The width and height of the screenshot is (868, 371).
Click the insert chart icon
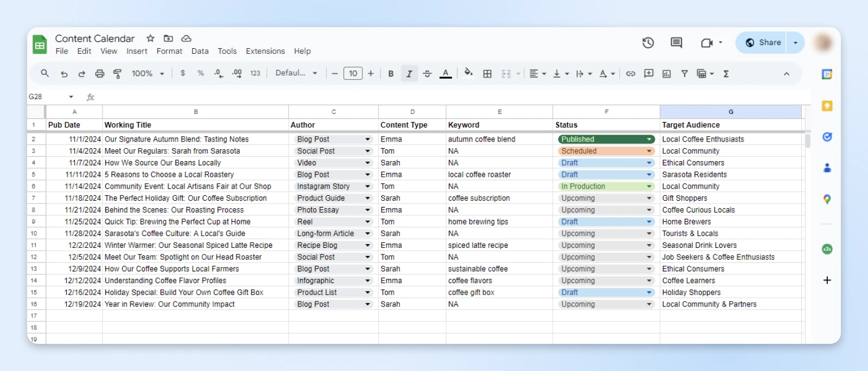coord(666,74)
